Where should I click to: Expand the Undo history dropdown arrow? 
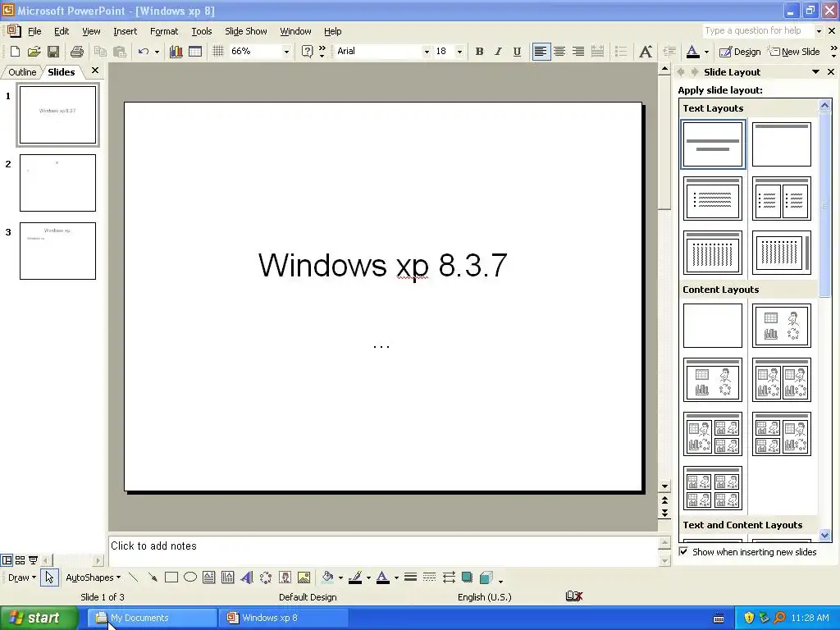[157, 52]
